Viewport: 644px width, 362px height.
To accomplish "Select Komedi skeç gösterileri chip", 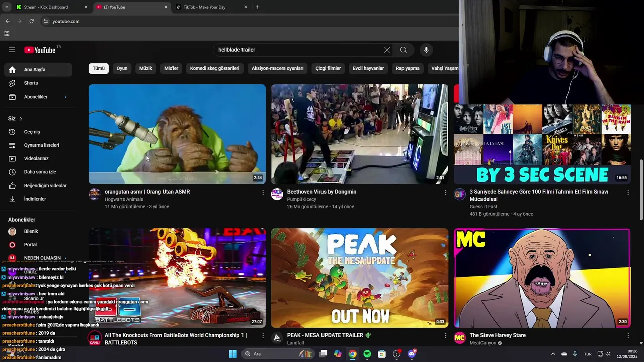I will tap(215, 68).
